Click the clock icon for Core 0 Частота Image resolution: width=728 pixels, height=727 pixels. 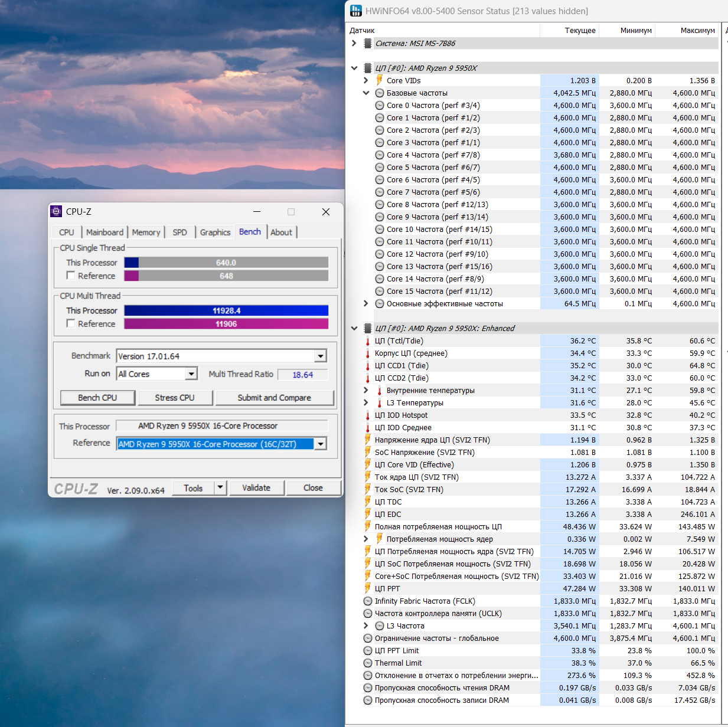click(380, 105)
